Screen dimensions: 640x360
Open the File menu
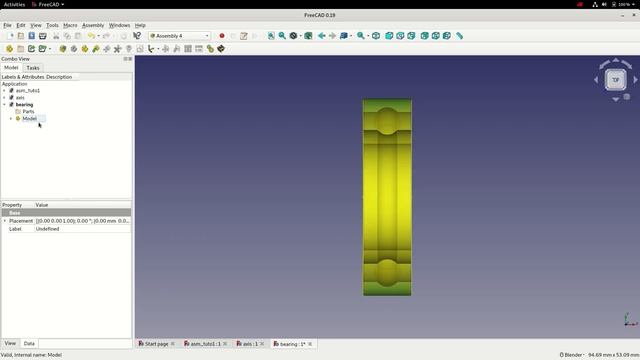pos(7,25)
